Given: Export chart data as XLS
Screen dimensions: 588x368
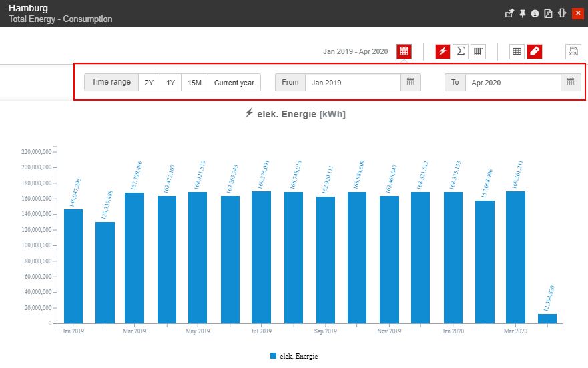Looking at the screenshot, I should click(x=573, y=51).
